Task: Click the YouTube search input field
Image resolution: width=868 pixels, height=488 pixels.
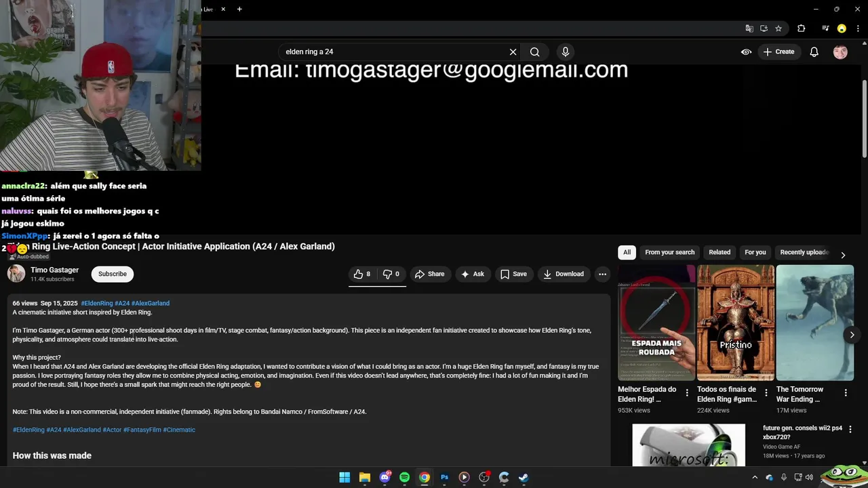Action: tap(393, 52)
